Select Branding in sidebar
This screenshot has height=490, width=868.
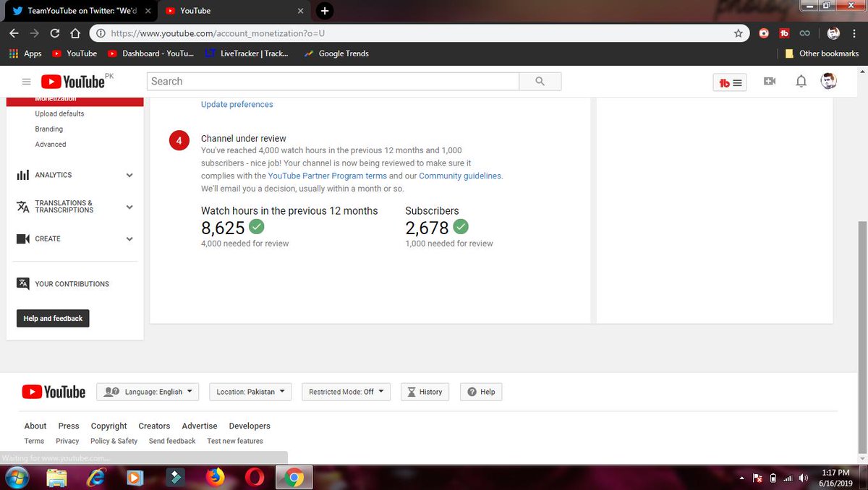pos(49,129)
